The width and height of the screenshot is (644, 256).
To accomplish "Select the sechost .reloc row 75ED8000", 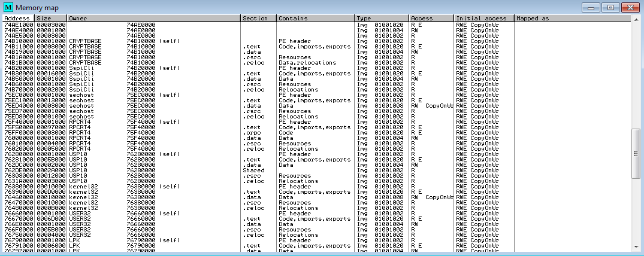I will pyautogui.click(x=317, y=117).
